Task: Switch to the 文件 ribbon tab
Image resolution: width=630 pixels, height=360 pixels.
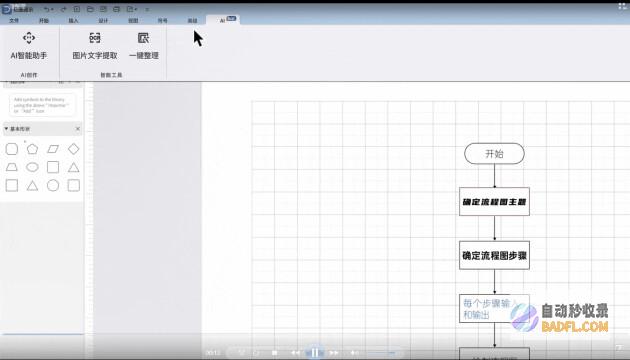Action: pos(14,20)
